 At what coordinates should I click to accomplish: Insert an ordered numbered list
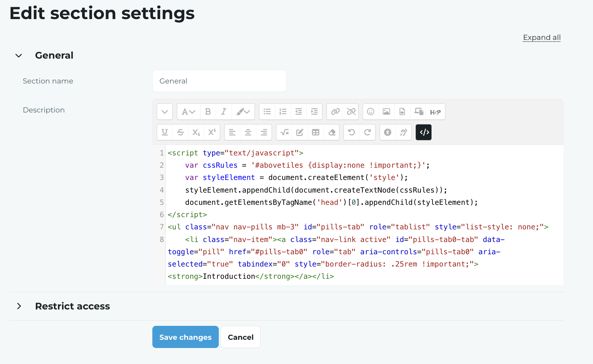pos(283,112)
